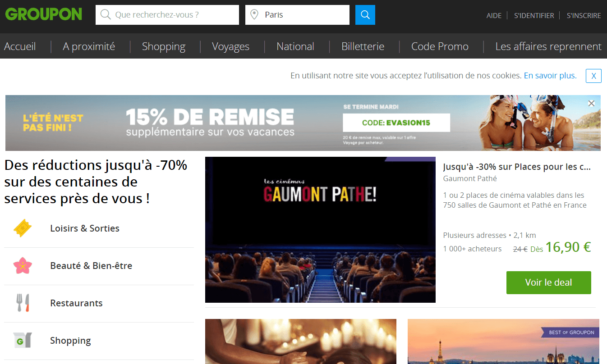607x364 pixels.
Task: Click the 15% de remise vacation banner
Action: click(303, 123)
